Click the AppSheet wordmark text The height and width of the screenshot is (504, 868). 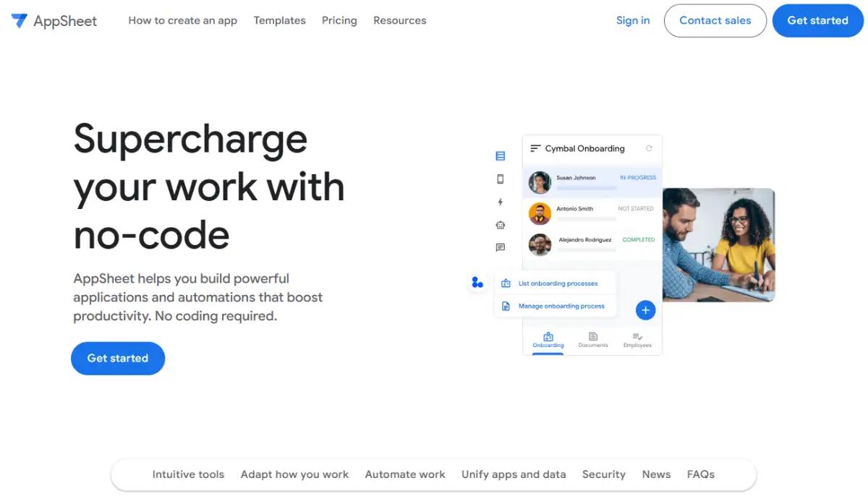[x=65, y=21]
